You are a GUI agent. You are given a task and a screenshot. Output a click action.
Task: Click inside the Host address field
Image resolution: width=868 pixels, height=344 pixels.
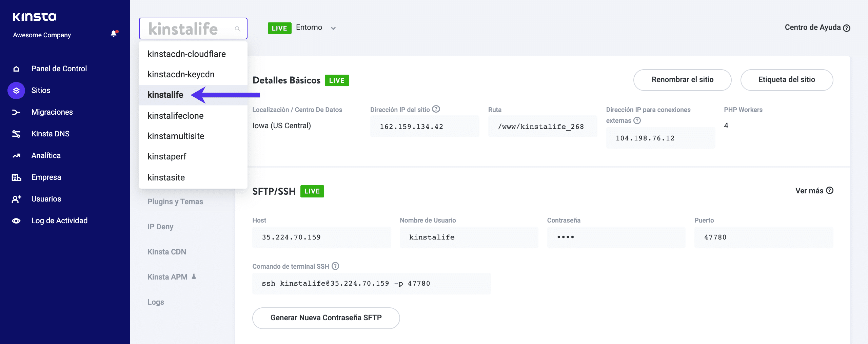click(x=321, y=237)
